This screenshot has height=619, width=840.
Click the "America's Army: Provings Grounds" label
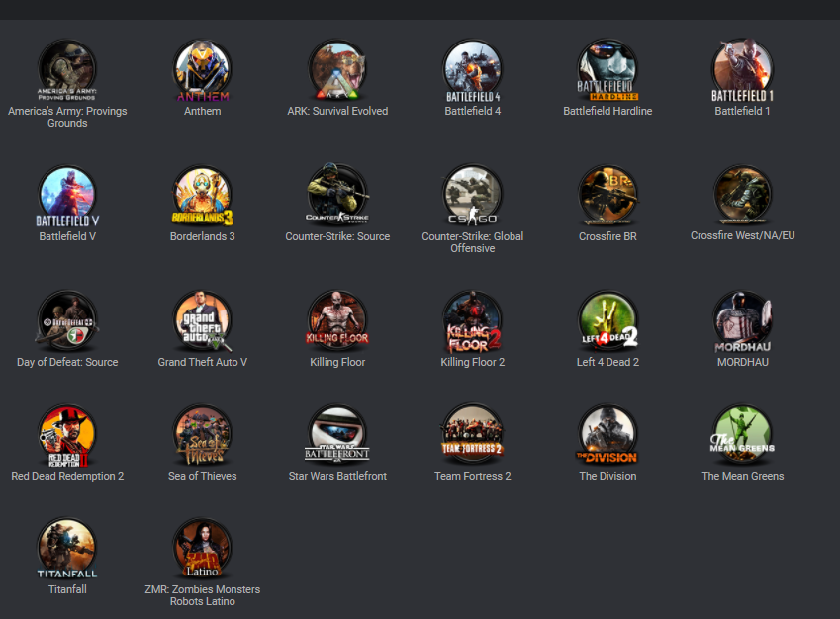67,117
